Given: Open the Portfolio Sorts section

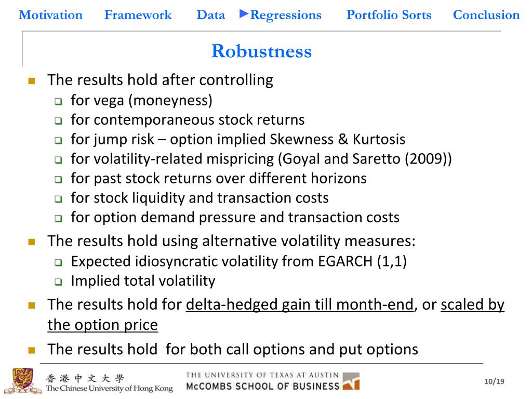Looking at the screenshot, I should 389,15.
